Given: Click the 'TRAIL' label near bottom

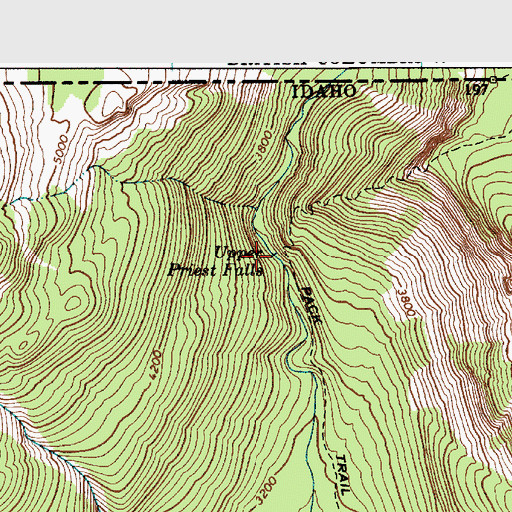Looking at the screenshot, I should click(x=342, y=475).
